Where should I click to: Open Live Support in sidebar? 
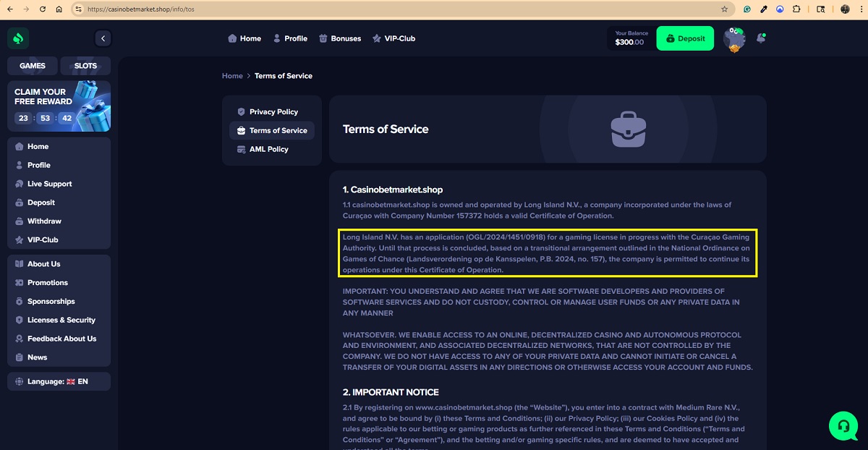(x=49, y=184)
